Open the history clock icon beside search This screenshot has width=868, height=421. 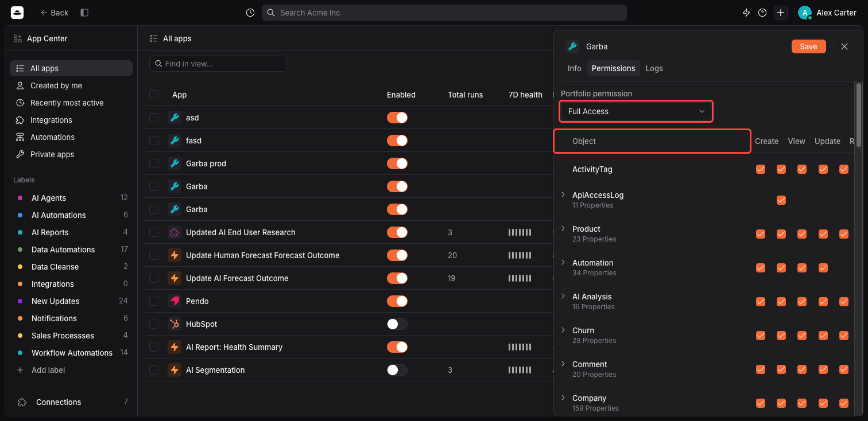[x=250, y=13]
